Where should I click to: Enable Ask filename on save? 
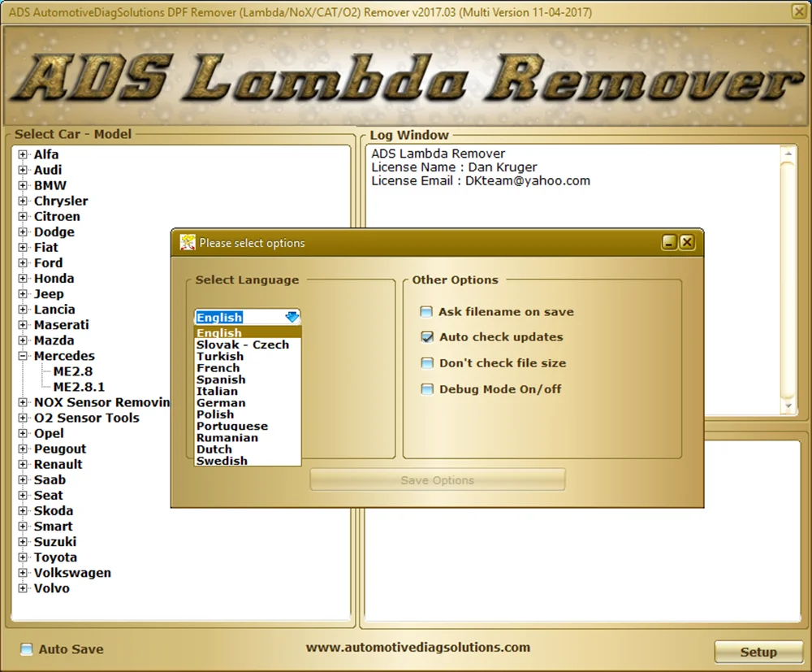tap(426, 311)
